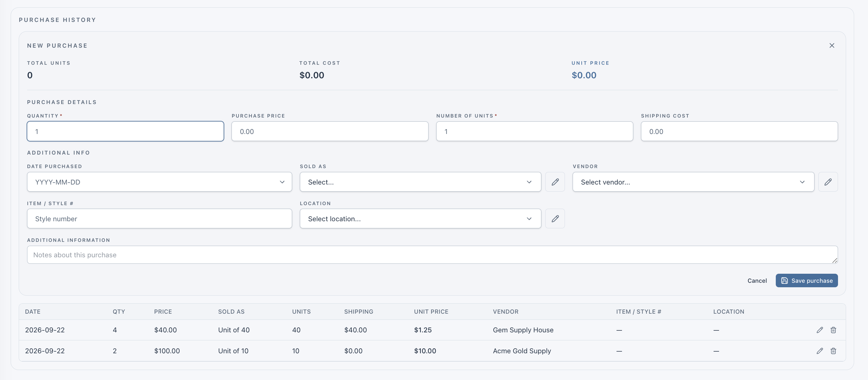Click the '$100.00' price cell
Screen dimensions: 868x380
167,351
